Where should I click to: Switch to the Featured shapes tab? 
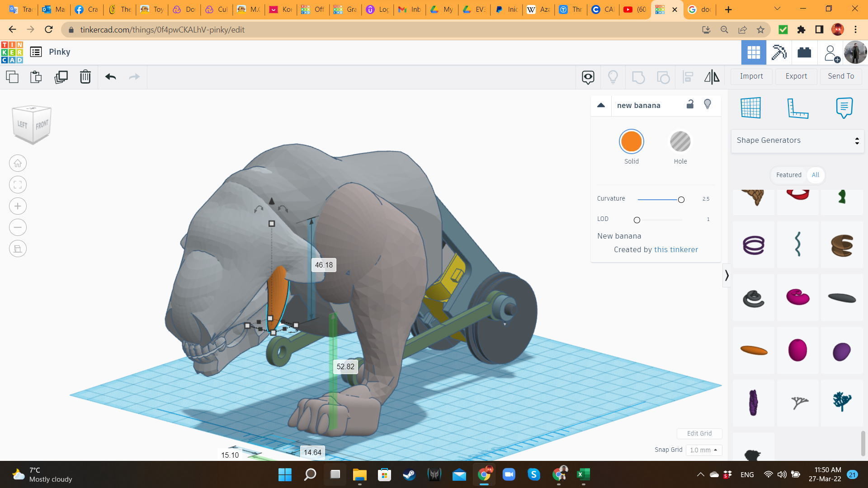788,175
